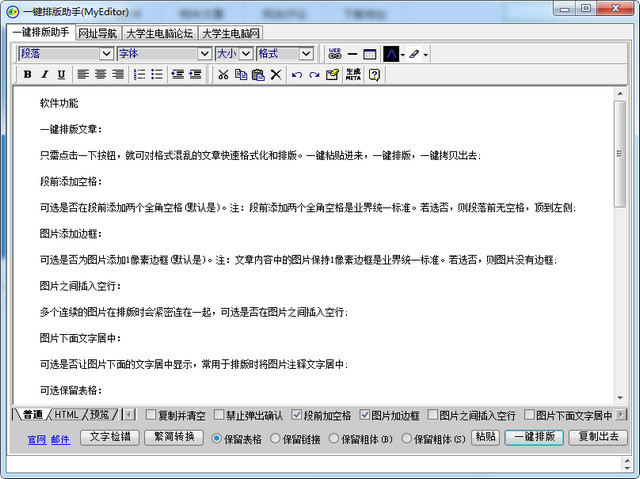640x479 pixels.
Task: Click the 复制出去 button
Action: click(x=598, y=437)
